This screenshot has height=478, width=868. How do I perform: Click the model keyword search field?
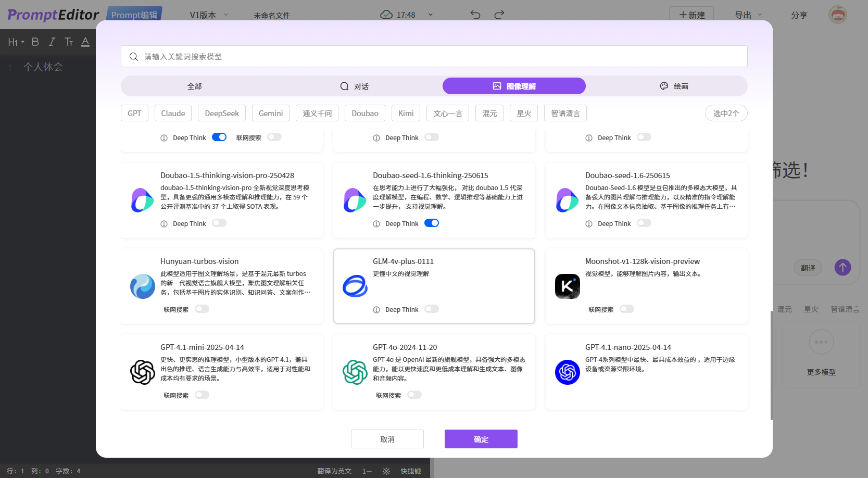[x=434, y=56]
